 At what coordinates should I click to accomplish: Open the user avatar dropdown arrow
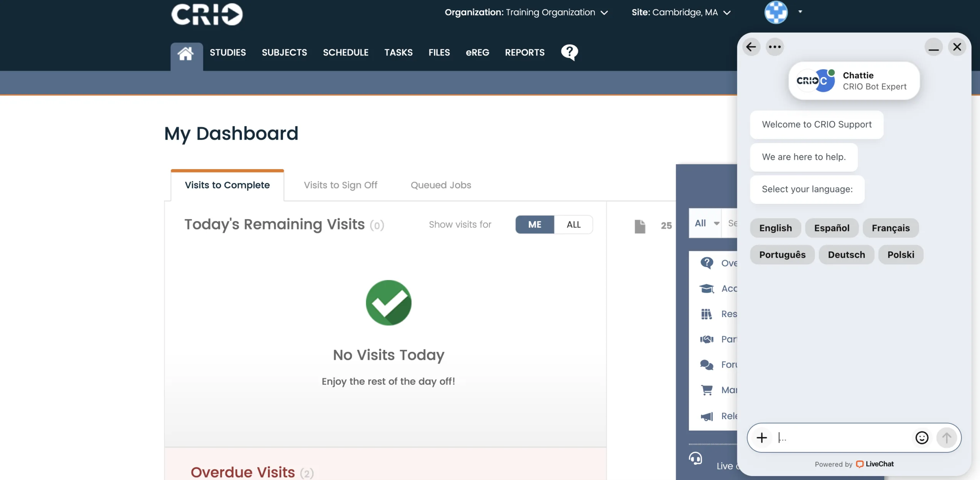point(800,11)
